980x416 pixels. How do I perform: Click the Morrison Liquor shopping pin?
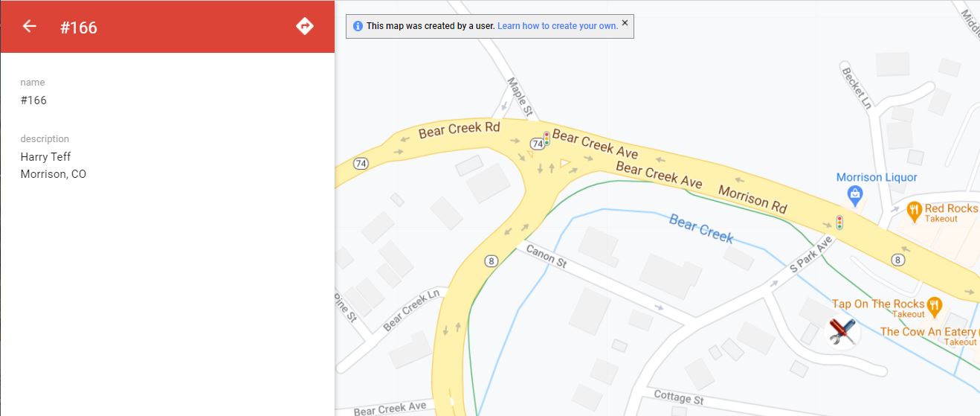[x=855, y=196]
